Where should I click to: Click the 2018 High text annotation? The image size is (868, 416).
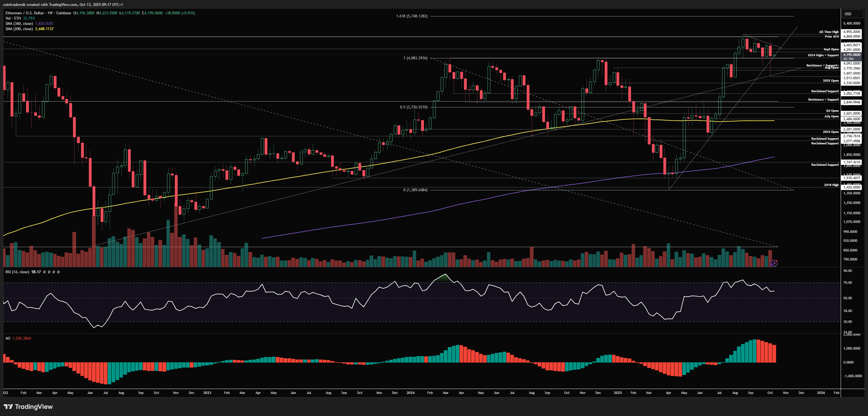tap(831, 185)
